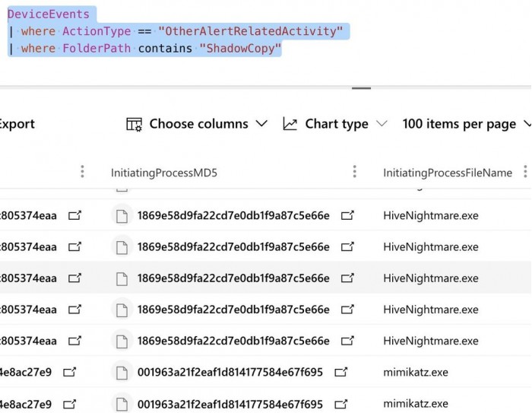Image resolution: width=532 pixels, height=413 pixels.
Task: Click the Export button
Action: (x=17, y=124)
